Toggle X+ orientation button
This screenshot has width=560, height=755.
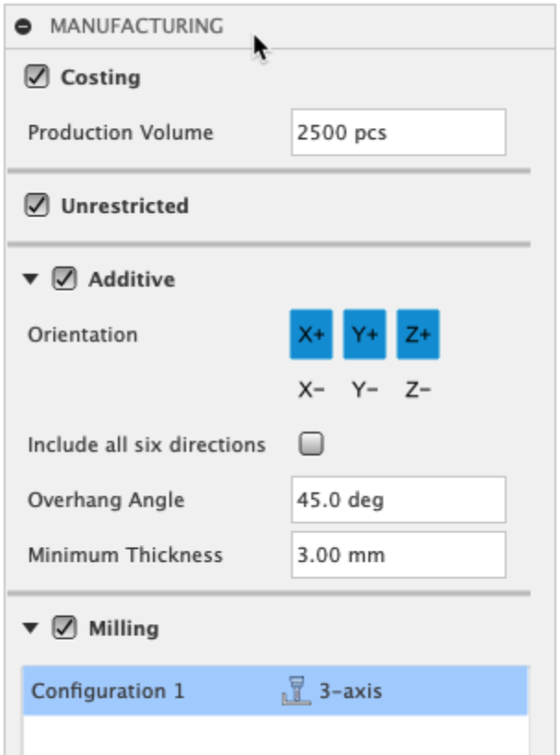pos(311,335)
